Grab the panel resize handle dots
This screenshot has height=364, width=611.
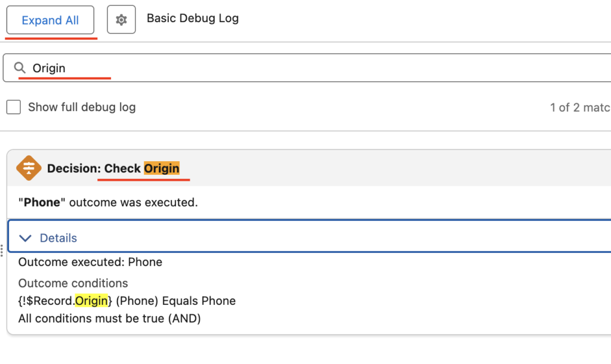click(x=2, y=251)
